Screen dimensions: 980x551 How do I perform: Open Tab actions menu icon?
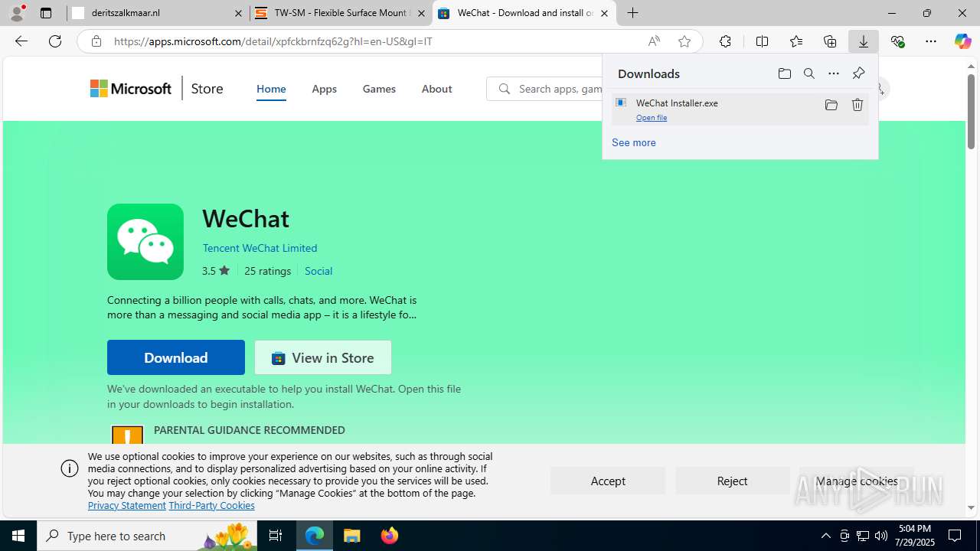[x=46, y=13]
